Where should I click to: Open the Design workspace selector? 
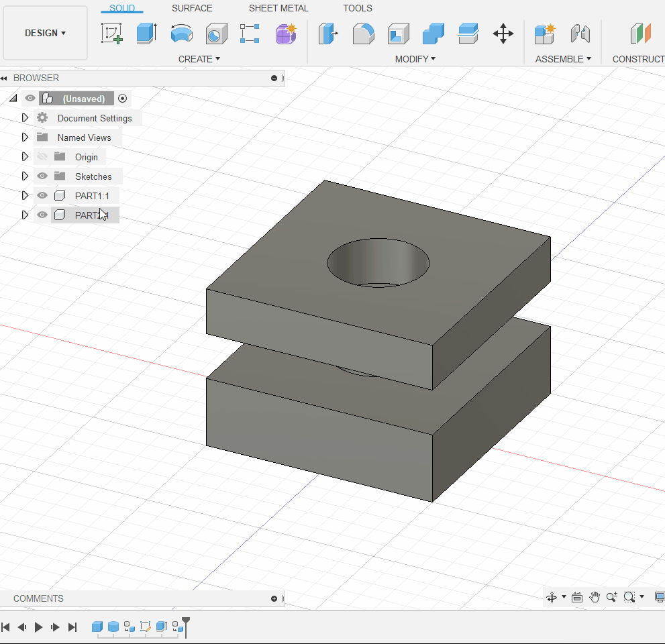click(45, 32)
